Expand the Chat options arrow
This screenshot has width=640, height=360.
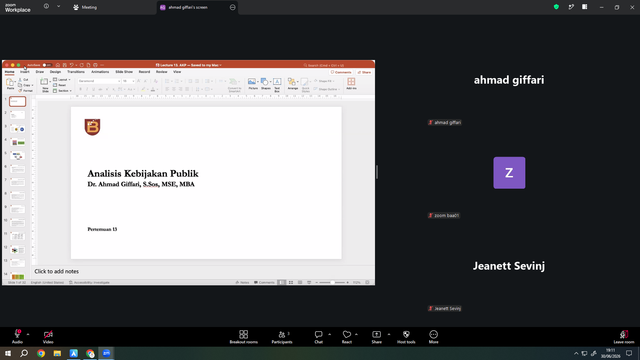(329, 334)
